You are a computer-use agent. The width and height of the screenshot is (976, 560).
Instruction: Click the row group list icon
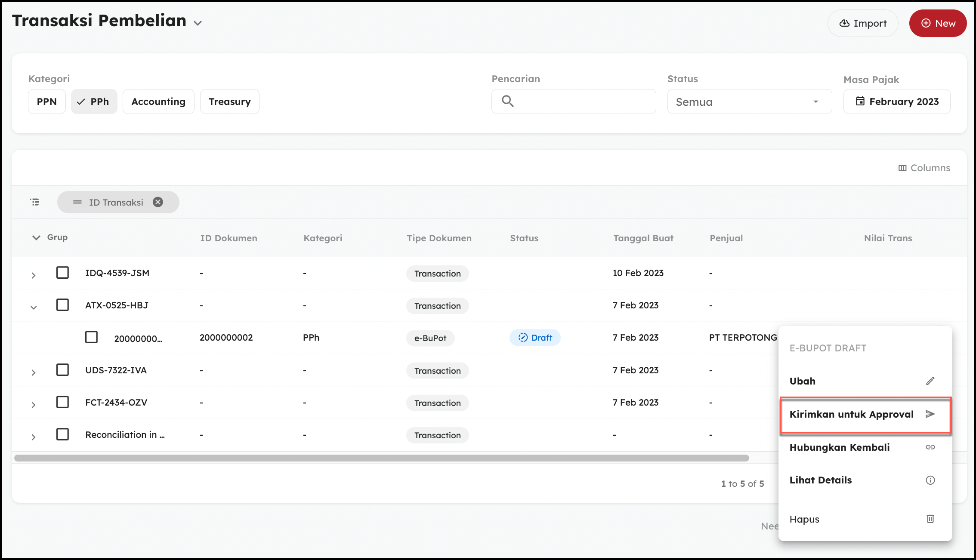(35, 202)
